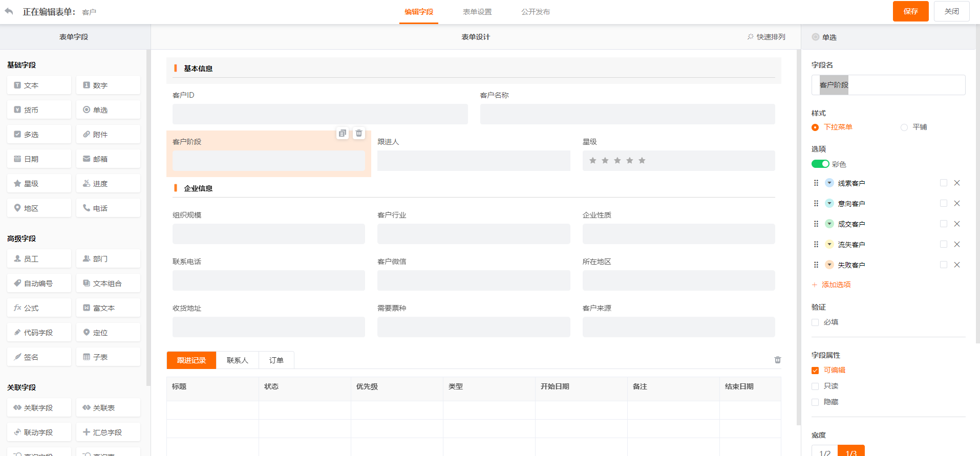Image resolution: width=980 pixels, height=456 pixels.
Task: Switch to 编辑字段 tab
Action: click(x=419, y=12)
